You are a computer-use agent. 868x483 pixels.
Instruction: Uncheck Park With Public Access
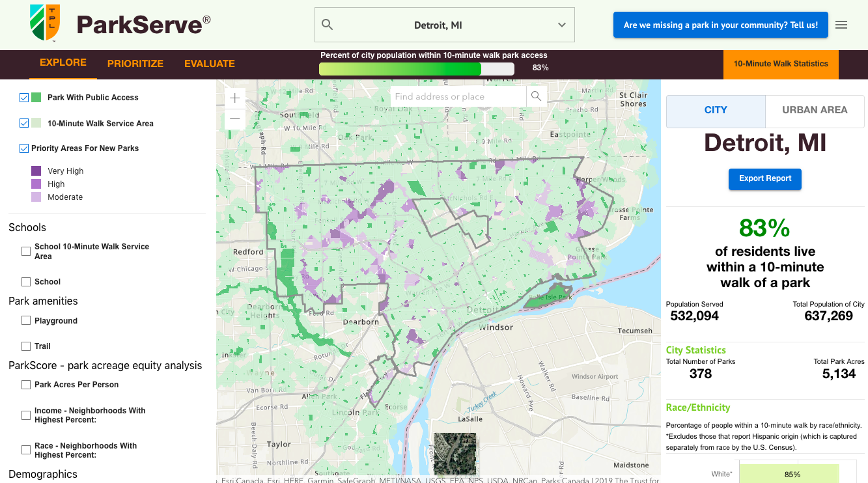point(24,97)
